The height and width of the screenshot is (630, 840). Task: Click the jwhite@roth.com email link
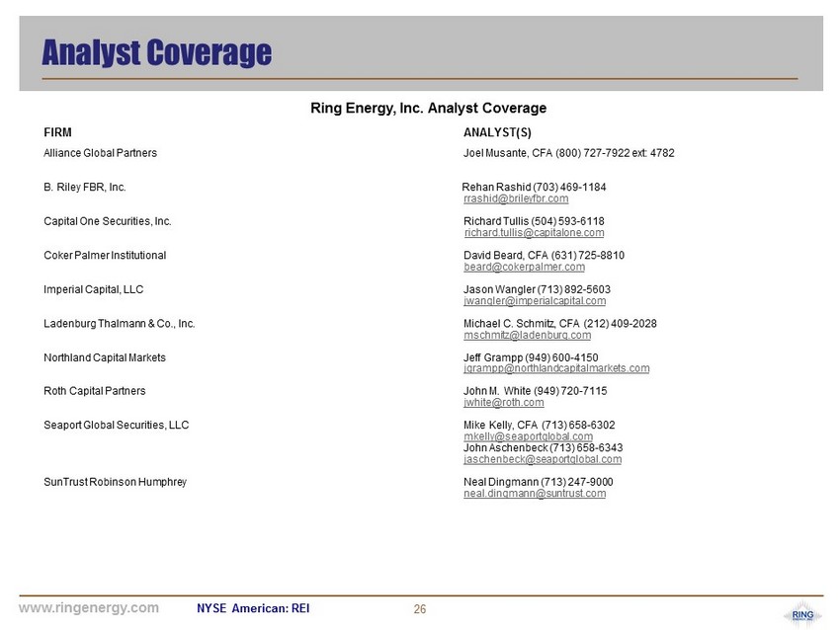[504, 403]
